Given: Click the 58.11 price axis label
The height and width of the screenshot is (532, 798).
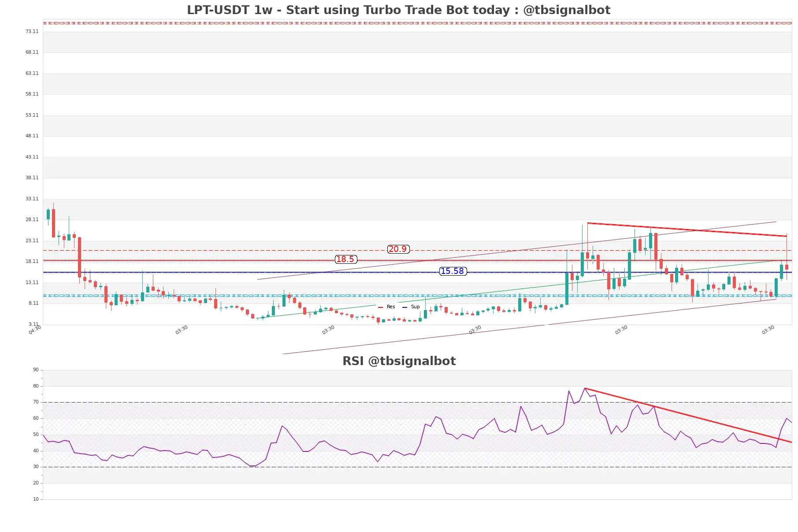Looking at the screenshot, I should (x=32, y=94).
